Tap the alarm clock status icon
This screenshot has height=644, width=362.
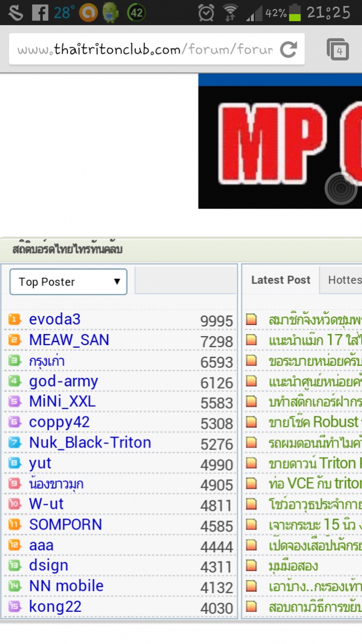206,13
